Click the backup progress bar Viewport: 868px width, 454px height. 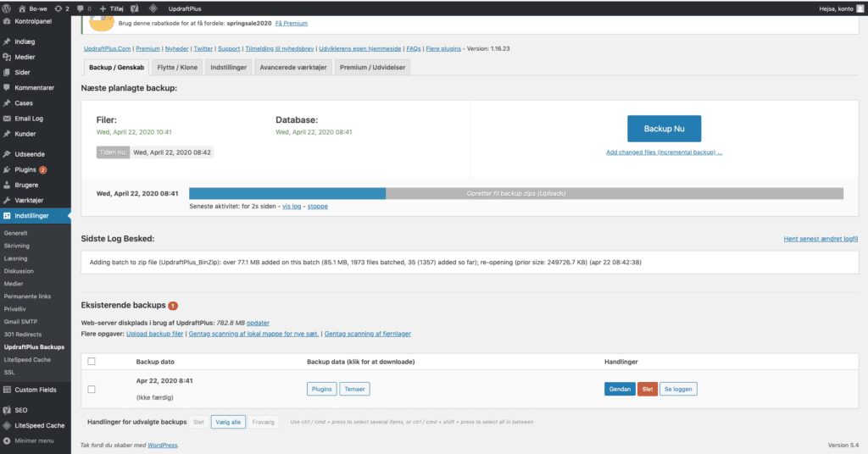[516, 194]
